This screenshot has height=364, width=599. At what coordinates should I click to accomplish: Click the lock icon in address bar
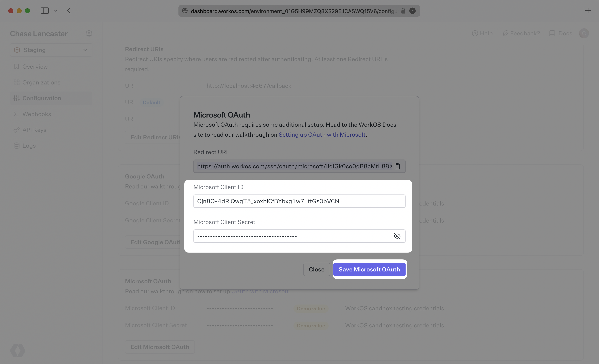403,11
